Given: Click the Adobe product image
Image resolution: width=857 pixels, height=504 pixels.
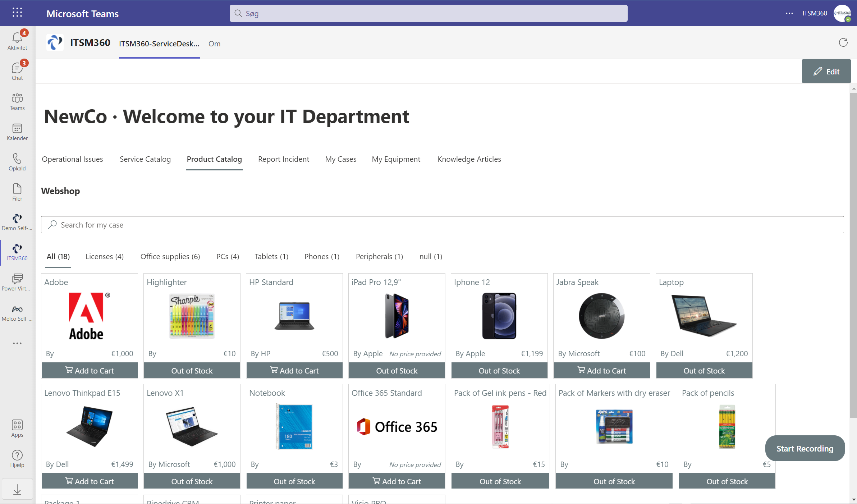Looking at the screenshot, I should (89, 316).
